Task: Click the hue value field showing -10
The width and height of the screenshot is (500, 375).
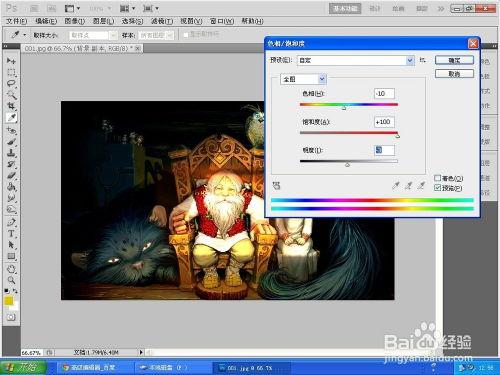Action: (384, 94)
